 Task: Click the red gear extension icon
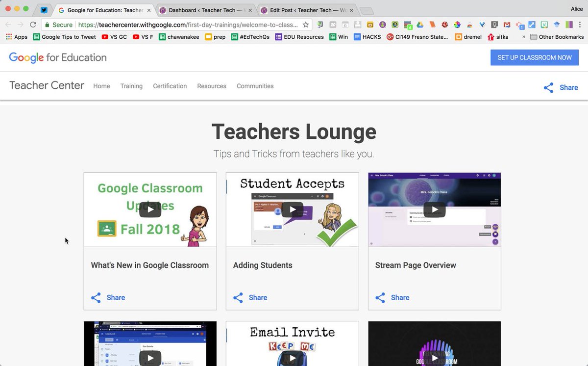point(445,25)
